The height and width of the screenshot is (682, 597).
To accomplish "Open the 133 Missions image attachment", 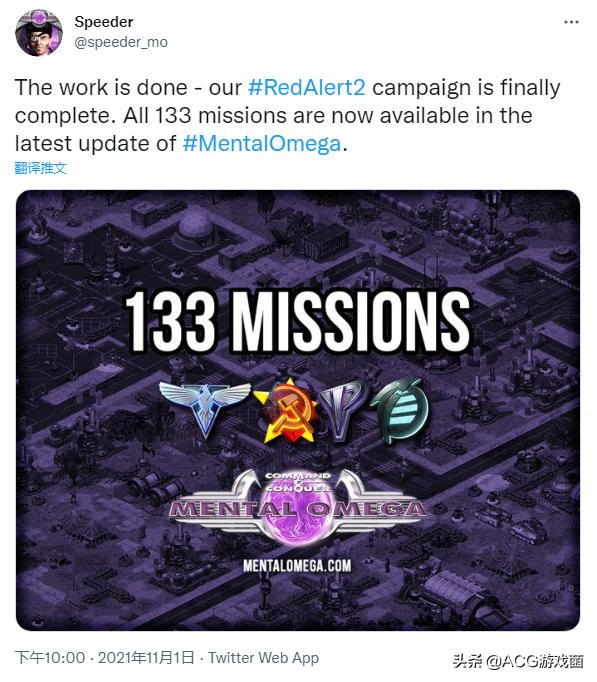I will pyautogui.click(x=298, y=410).
